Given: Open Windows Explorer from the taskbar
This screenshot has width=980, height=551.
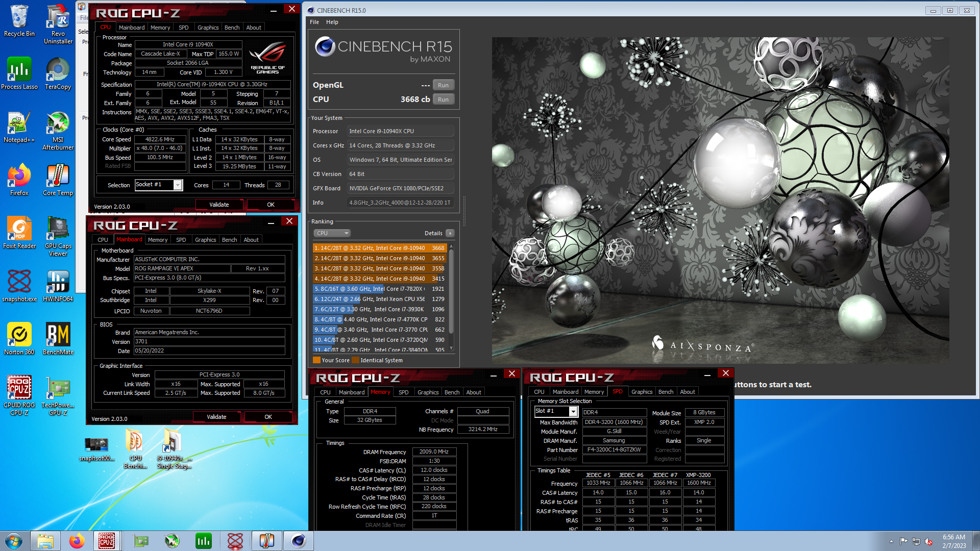Looking at the screenshot, I should [x=45, y=541].
